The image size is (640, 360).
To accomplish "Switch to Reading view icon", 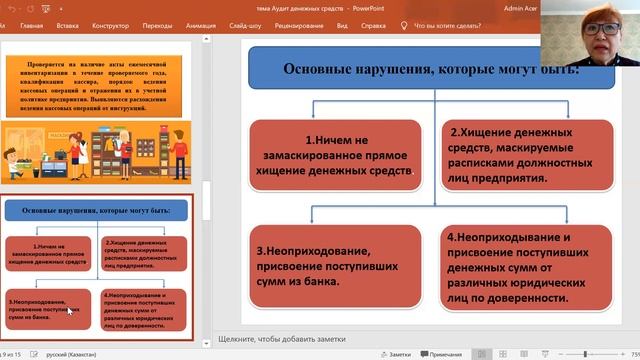I will (x=524, y=354).
